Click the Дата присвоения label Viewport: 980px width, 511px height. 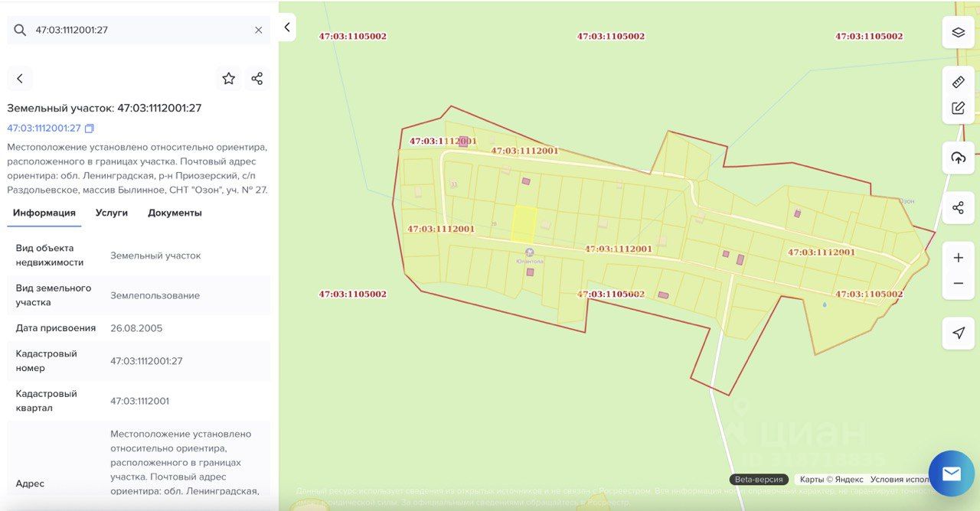[56, 328]
